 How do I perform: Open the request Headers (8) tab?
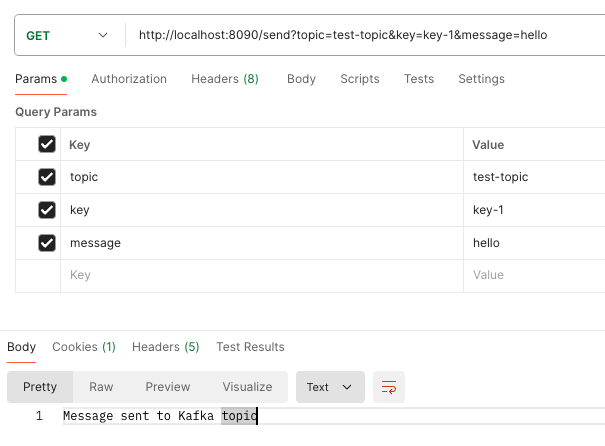pyautogui.click(x=225, y=79)
